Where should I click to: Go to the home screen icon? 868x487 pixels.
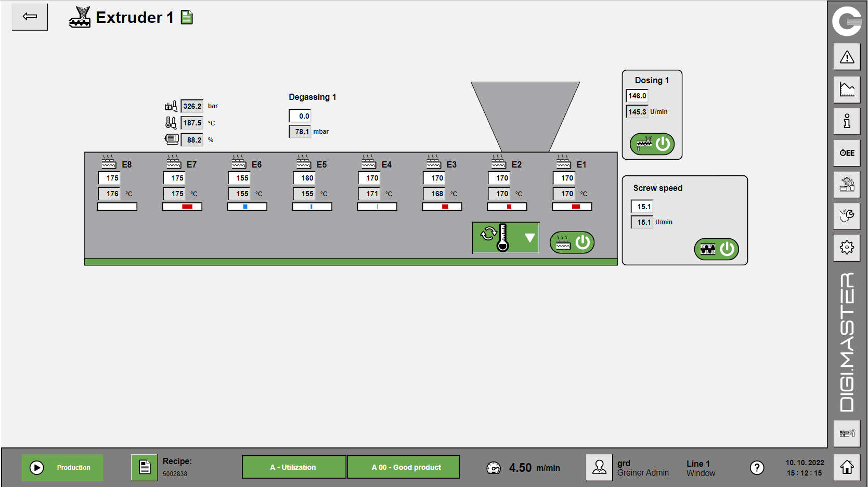847,467
